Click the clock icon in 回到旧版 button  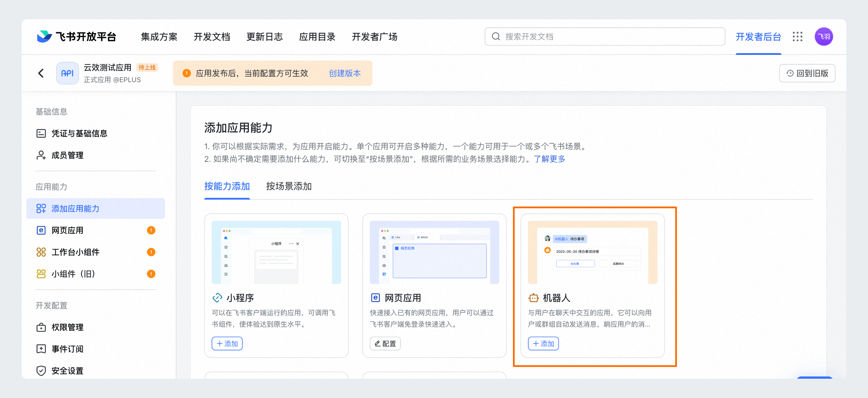[790, 73]
